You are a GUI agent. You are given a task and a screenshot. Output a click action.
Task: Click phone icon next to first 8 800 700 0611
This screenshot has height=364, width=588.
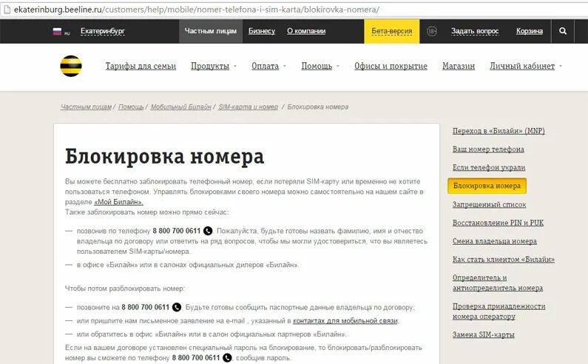click(x=207, y=231)
